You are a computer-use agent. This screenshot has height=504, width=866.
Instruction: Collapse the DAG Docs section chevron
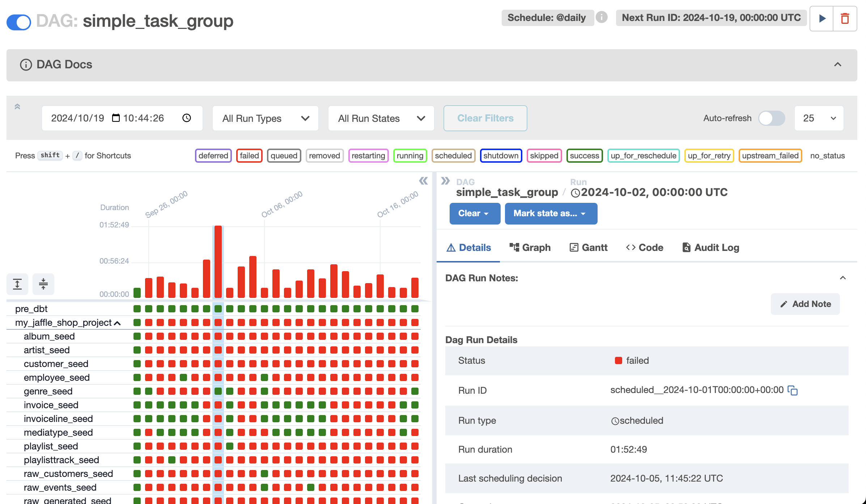(x=838, y=65)
